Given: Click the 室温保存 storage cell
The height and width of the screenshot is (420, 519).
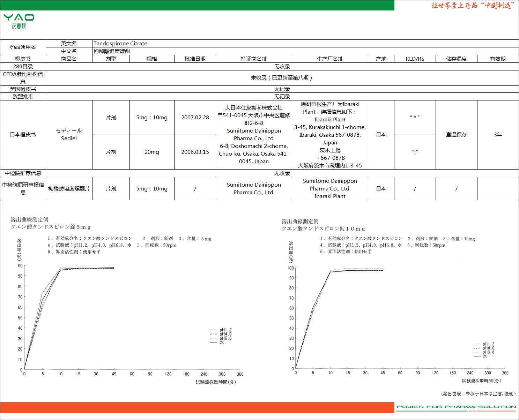Looking at the screenshot, I should pyautogui.click(x=457, y=135).
